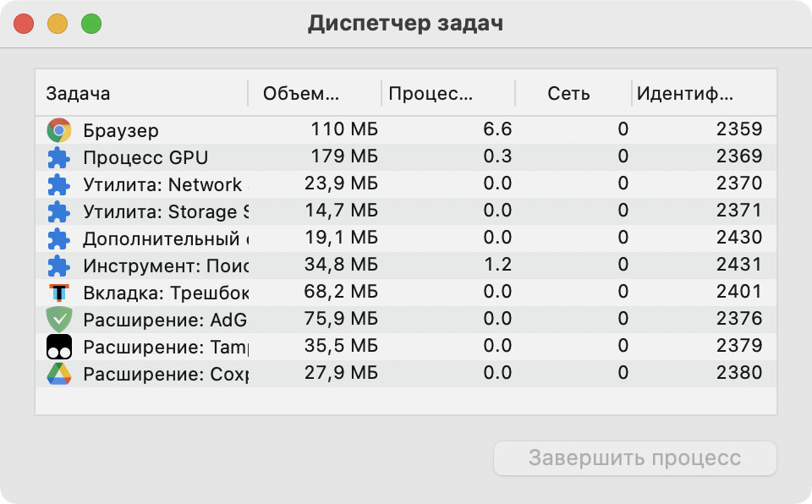
Task: Click the AdGuard green shield icon
Action: tap(59, 320)
